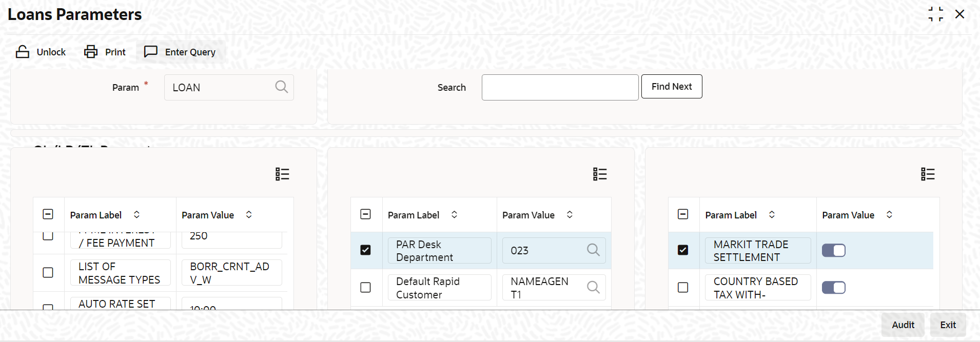Sort right table by Param Value
Viewport: 980px width, 342px height.
click(x=889, y=215)
